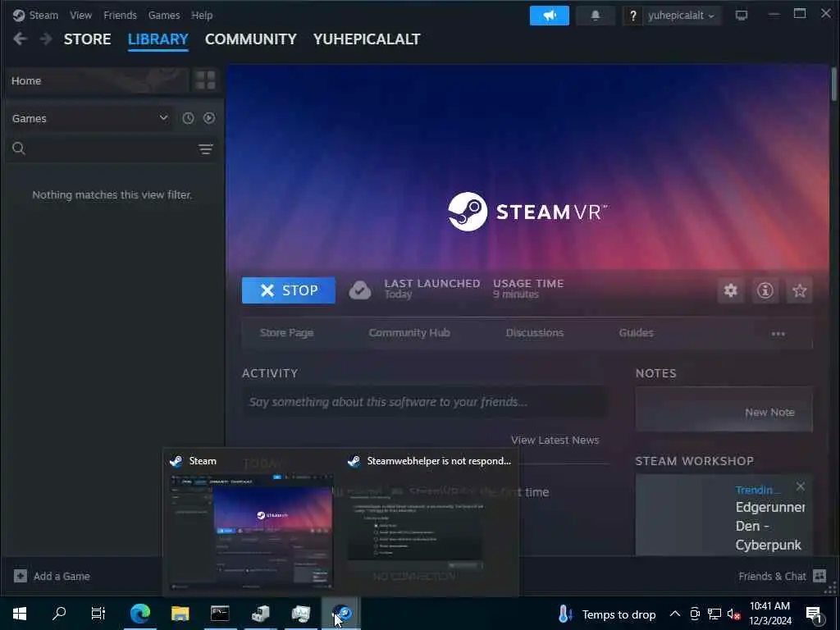Switch to the LIBRARY tab
Viewport: 840px width, 630px height.
158,39
